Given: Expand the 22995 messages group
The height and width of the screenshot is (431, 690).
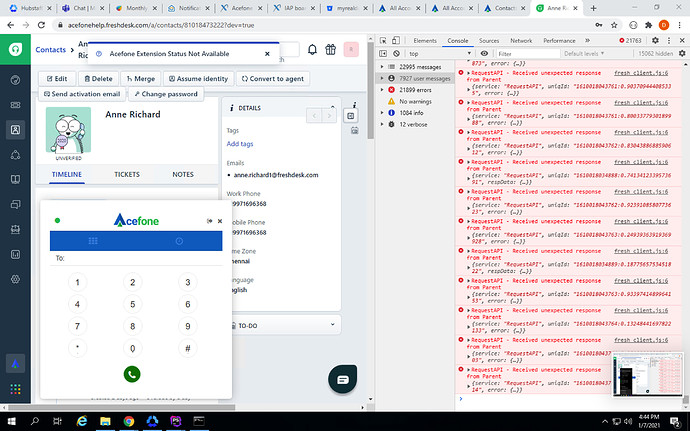Looking at the screenshot, I should (x=382, y=67).
